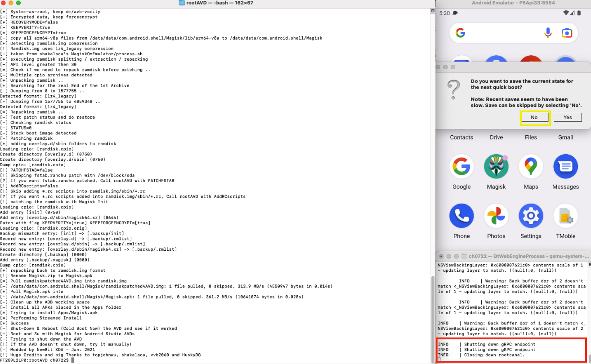
Task: Launch the Google app icon
Action: (x=461, y=166)
